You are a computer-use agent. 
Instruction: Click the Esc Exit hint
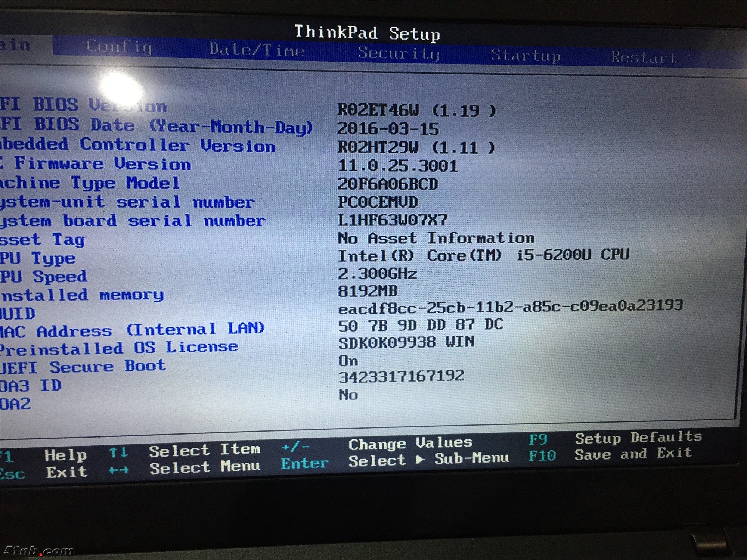pos(12,474)
